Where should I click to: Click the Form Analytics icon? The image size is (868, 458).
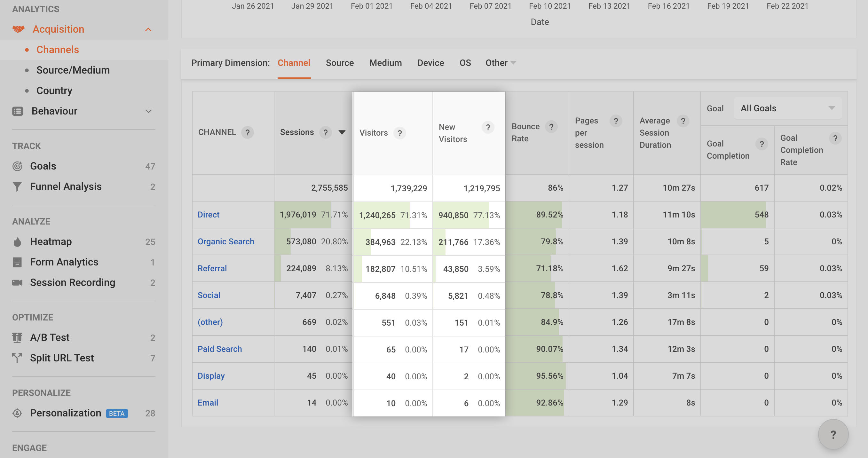[17, 262]
